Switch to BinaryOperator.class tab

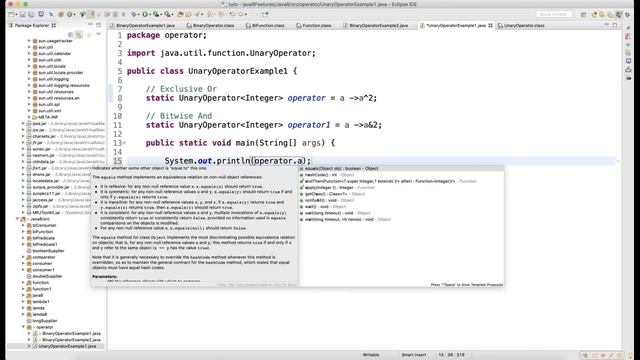coord(210,25)
